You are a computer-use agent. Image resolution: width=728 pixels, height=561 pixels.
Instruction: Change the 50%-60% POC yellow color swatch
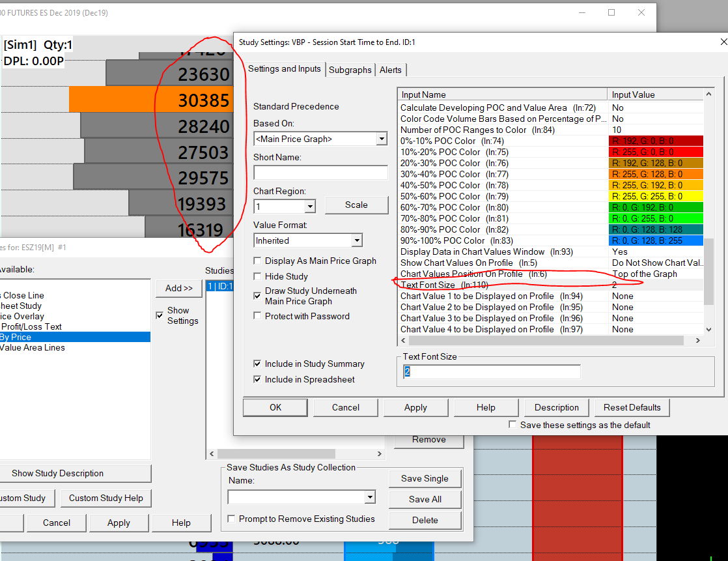pyautogui.click(x=656, y=196)
